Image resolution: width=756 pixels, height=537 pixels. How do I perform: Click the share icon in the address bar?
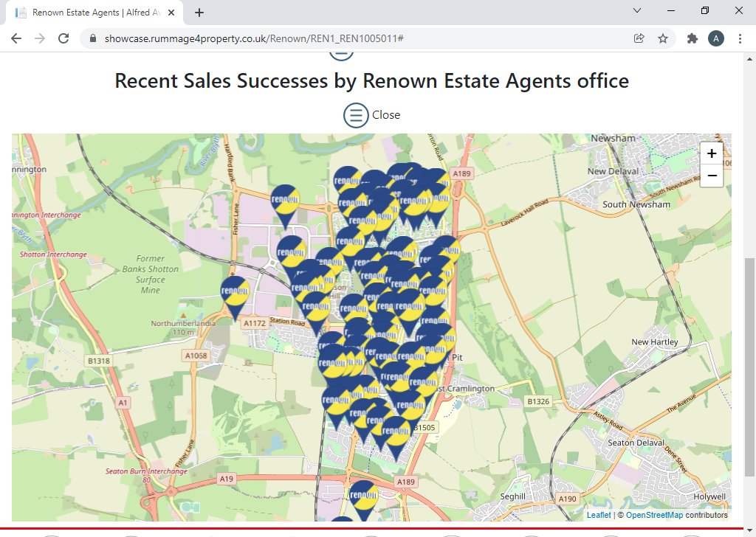639,38
